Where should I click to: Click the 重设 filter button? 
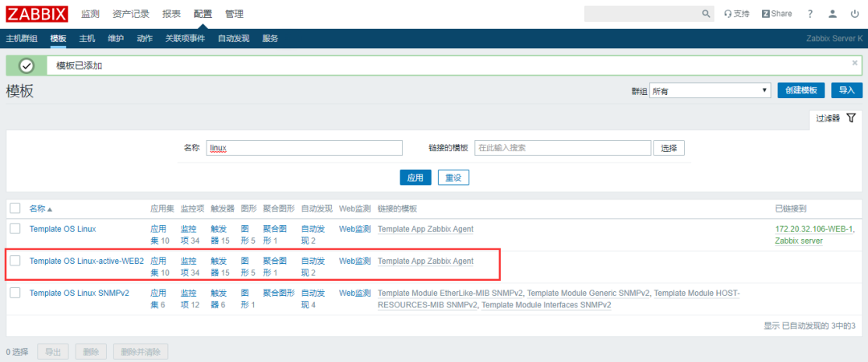tap(453, 178)
